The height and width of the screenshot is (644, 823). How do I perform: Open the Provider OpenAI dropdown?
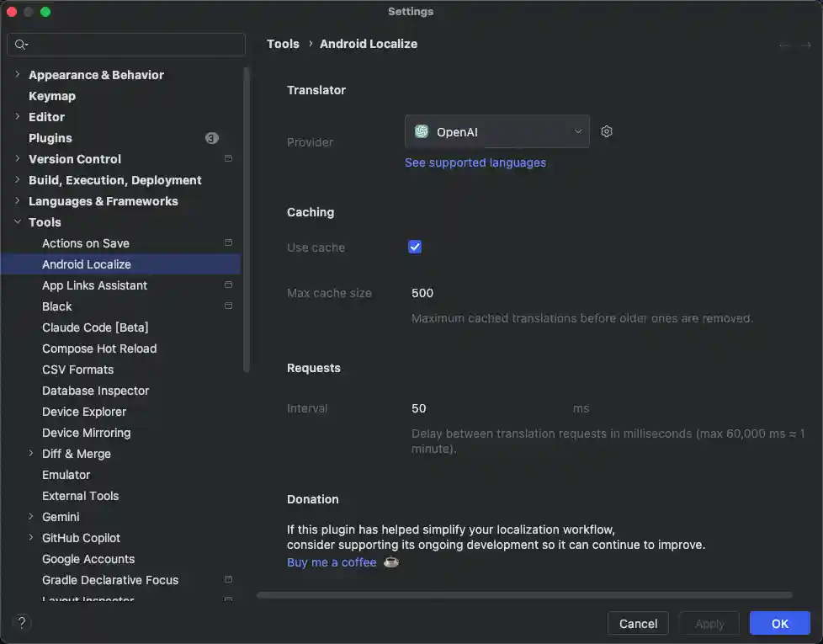click(496, 131)
